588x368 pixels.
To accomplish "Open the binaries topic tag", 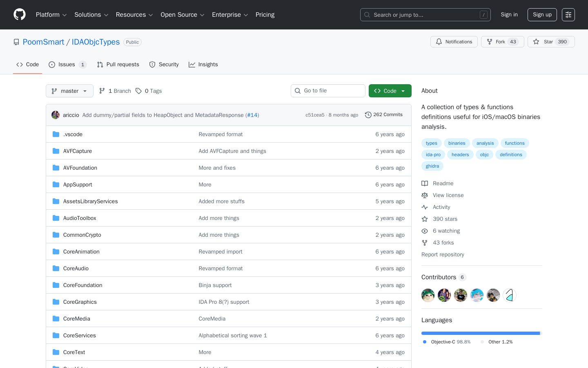I will pyautogui.click(x=457, y=143).
